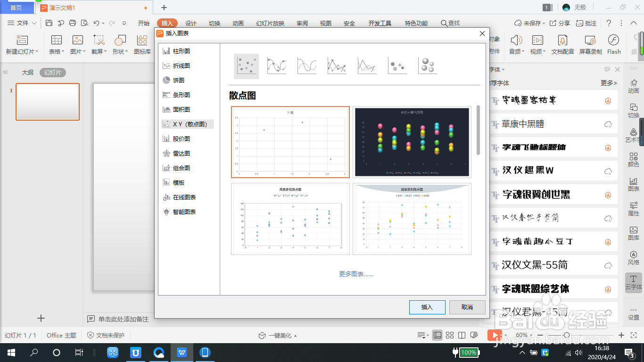The image size is (644, 362).
Task: Switch slide panel to 大纲 view
Action: [x=28, y=73]
